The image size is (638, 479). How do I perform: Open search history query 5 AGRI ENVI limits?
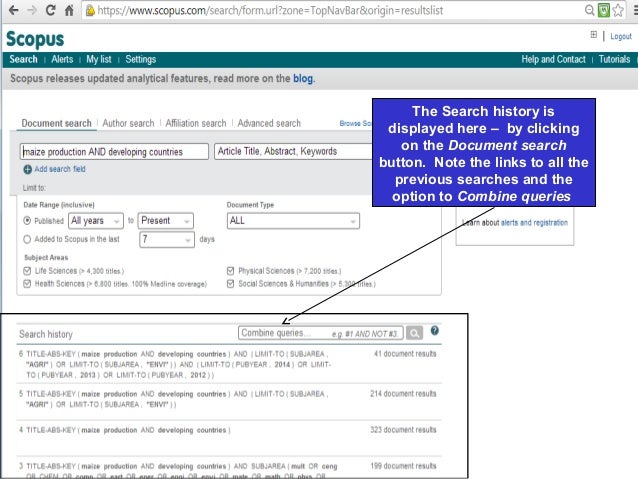pos(177,399)
